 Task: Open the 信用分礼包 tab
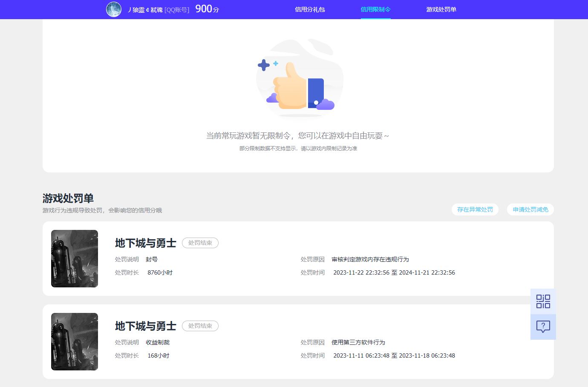point(310,9)
